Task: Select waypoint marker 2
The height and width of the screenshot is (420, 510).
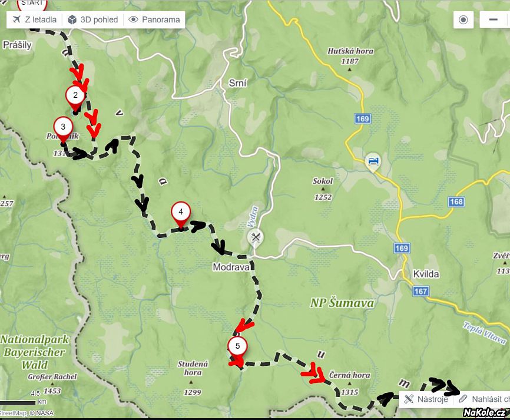Action: pyautogui.click(x=75, y=98)
